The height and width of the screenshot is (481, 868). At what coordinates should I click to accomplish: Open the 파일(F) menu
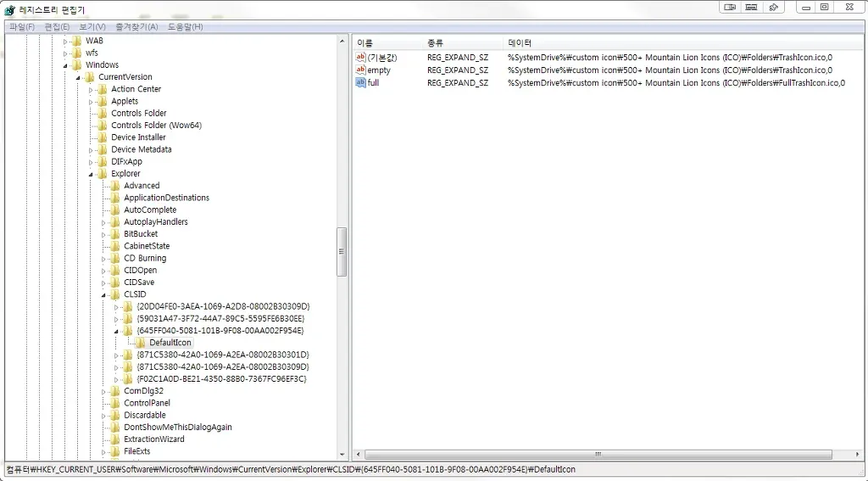[22, 26]
